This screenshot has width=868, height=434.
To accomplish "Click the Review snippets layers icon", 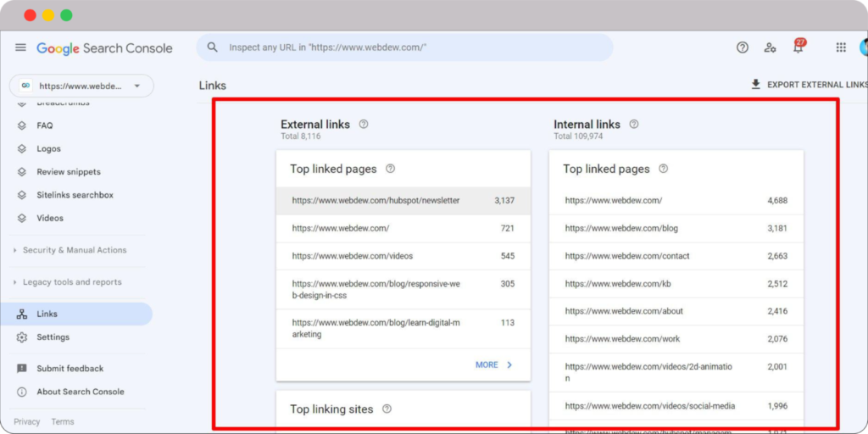I will [x=21, y=172].
